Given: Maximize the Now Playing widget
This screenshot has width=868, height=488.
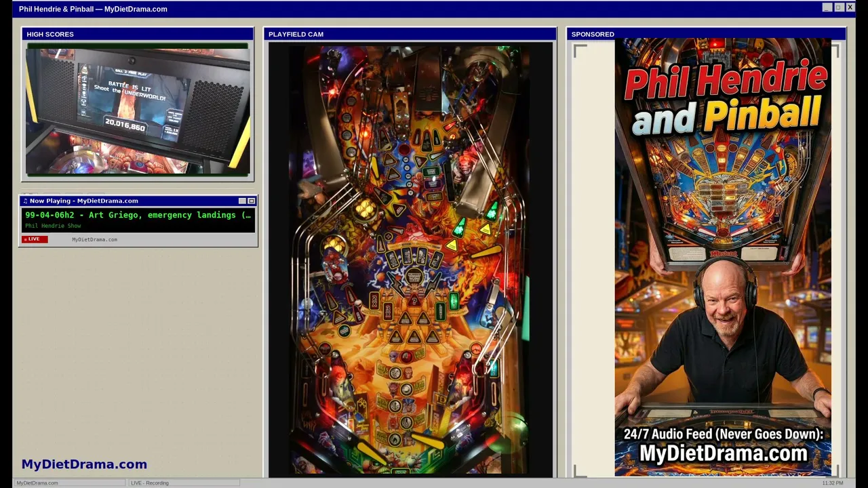Looking at the screenshot, I should [x=252, y=201].
